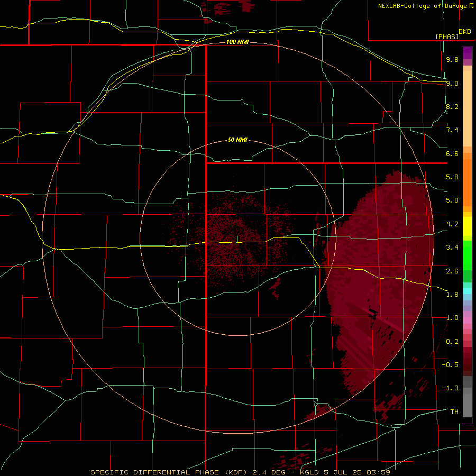Pick the pink band on the color bar

pyautogui.click(x=467, y=321)
